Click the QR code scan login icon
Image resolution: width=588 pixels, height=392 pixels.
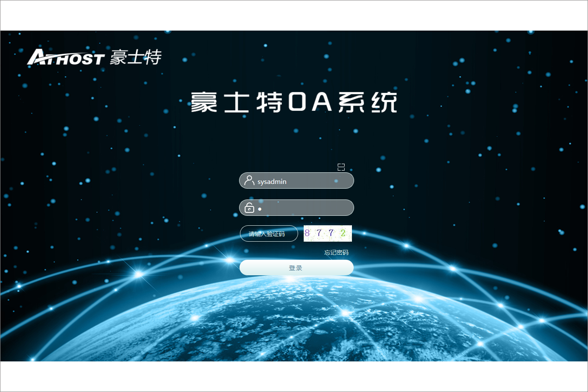341,167
